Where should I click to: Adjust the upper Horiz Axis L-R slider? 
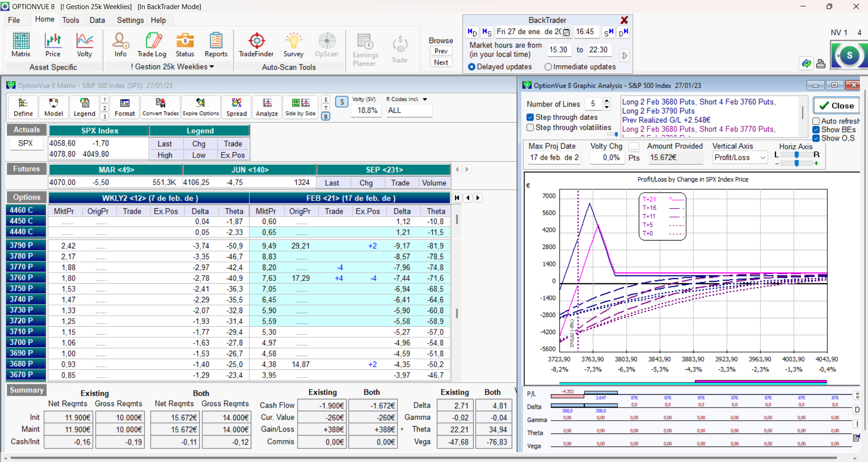coord(796,155)
